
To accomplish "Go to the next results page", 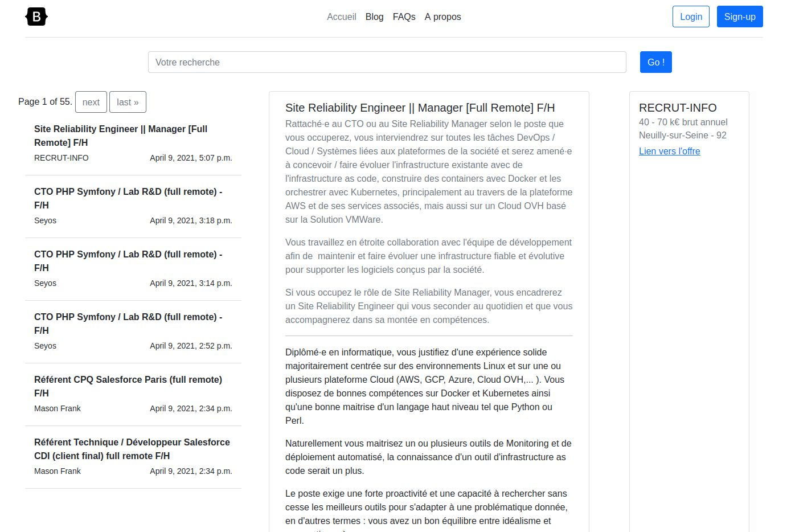I will [x=91, y=102].
